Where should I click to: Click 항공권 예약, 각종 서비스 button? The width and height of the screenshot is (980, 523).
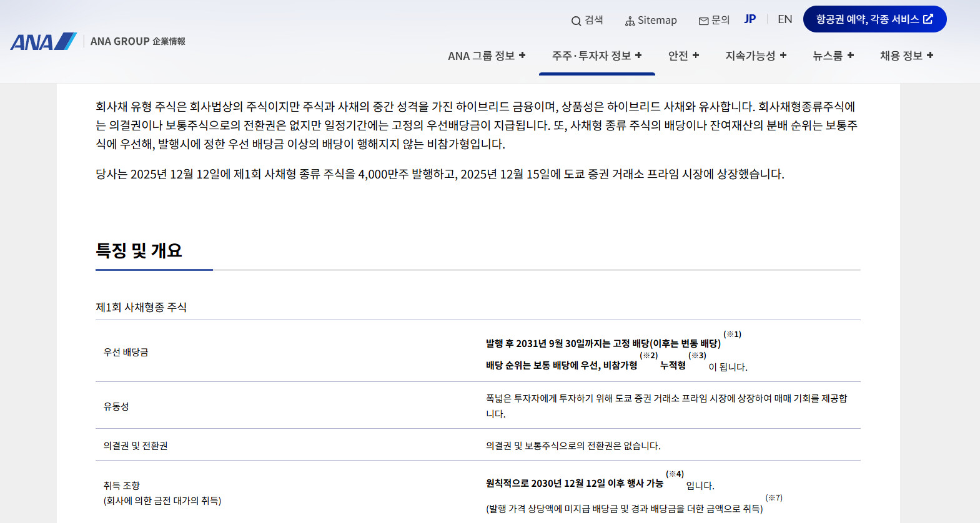click(875, 19)
